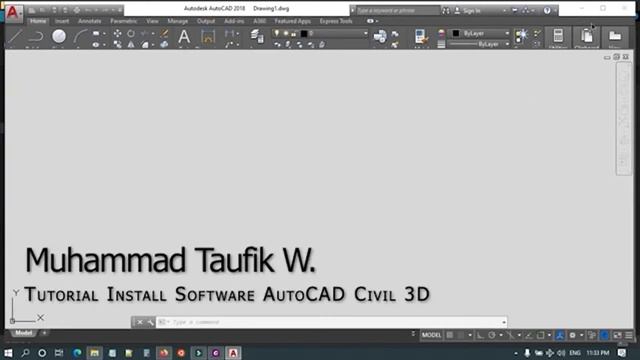The image size is (640, 360).
Task: Toggle layer on/off lightbulb icon
Action: tap(277, 33)
